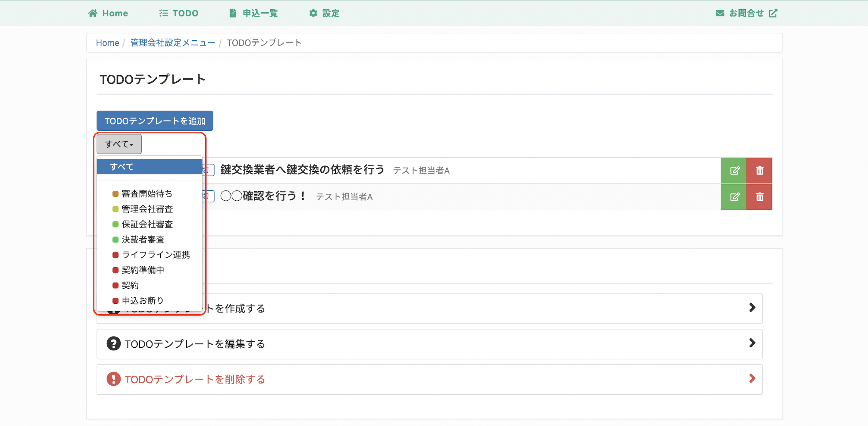Click the 申込一覧 document icon
868x426 pixels.
click(x=233, y=13)
